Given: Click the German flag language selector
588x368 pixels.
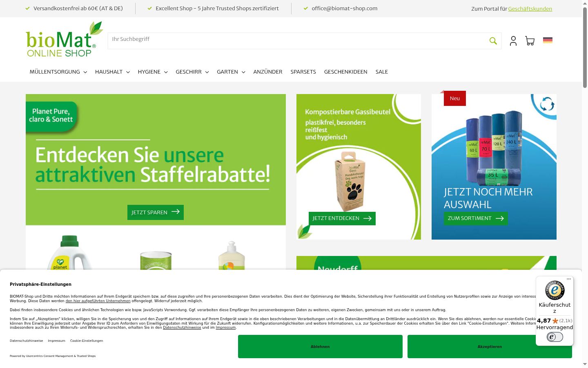Looking at the screenshot, I should pyautogui.click(x=548, y=40).
